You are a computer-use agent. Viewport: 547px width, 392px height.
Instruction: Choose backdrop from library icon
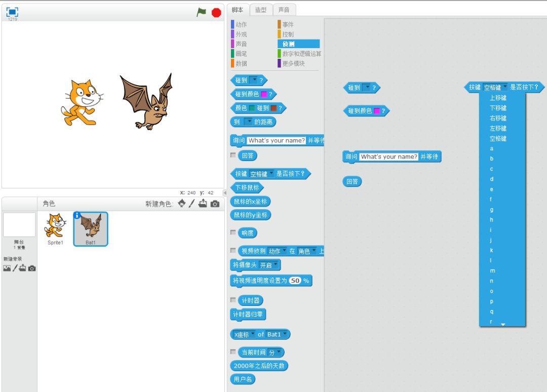click(7, 268)
